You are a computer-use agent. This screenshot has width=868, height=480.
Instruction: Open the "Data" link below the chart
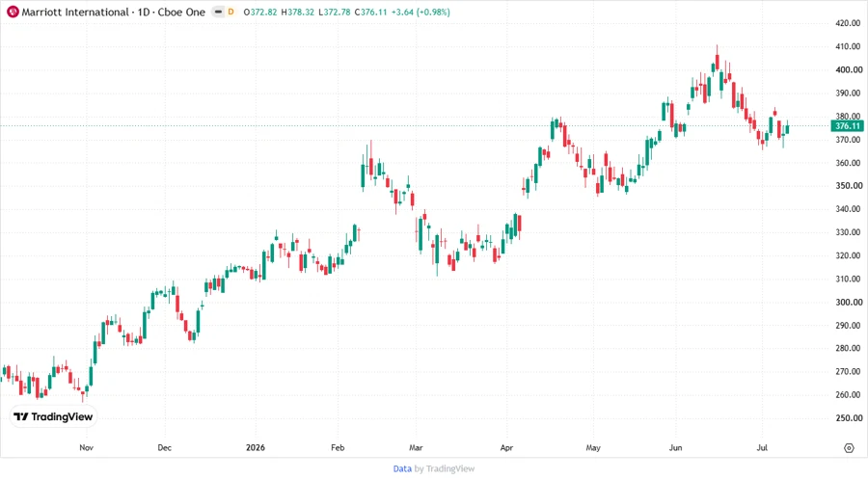(x=402, y=468)
